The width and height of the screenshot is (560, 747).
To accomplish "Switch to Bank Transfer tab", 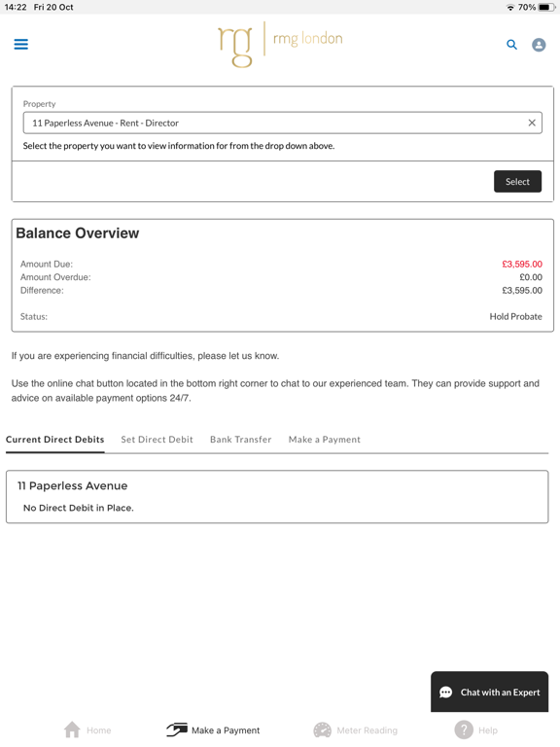I will 241,440.
